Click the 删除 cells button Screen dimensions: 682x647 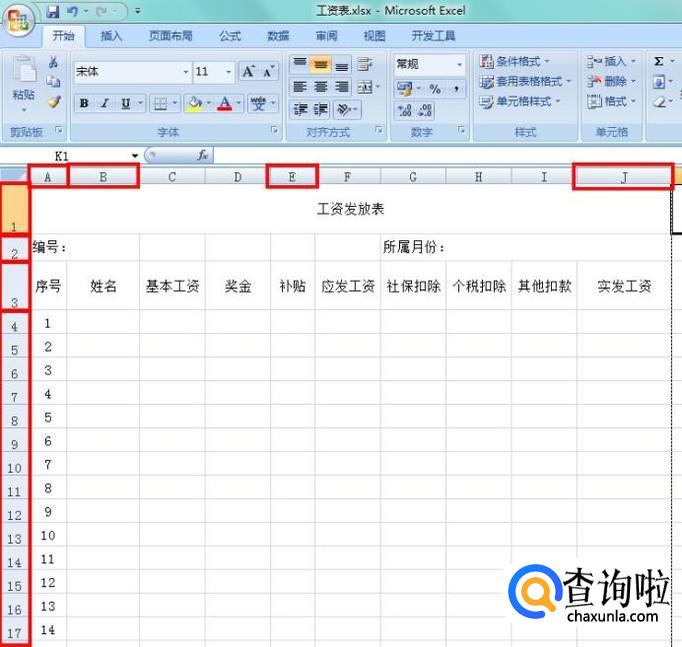click(x=611, y=81)
